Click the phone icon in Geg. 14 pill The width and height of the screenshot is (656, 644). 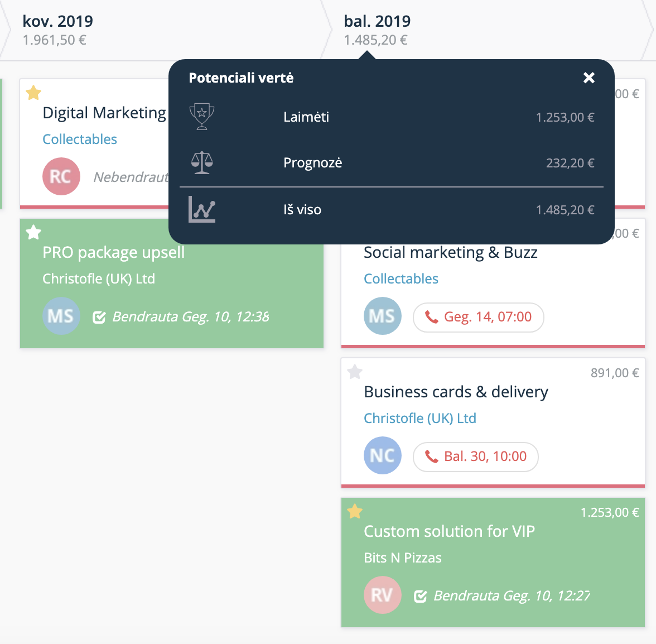point(431,317)
